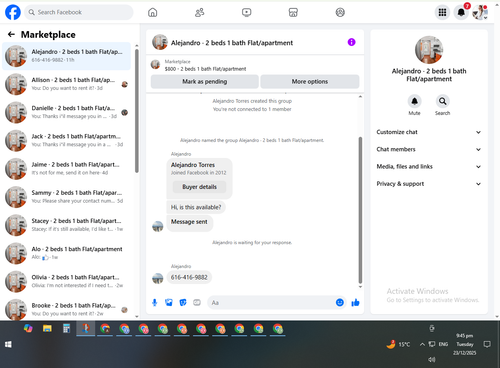Click scroll-down arrow of chat messages
Image resolution: width=500 pixels, height=368 pixels.
(x=360, y=287)
